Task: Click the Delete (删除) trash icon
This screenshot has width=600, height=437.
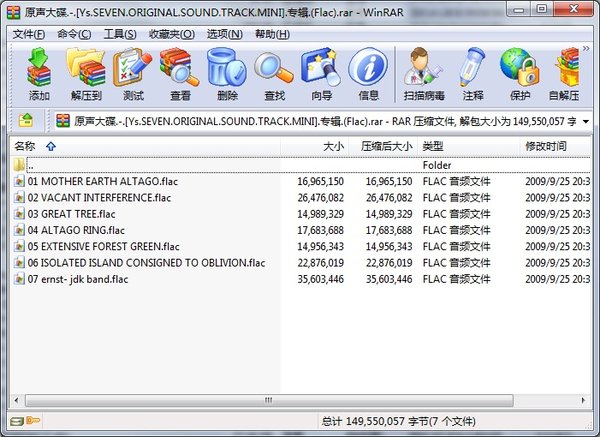Action: coord(227,74)
